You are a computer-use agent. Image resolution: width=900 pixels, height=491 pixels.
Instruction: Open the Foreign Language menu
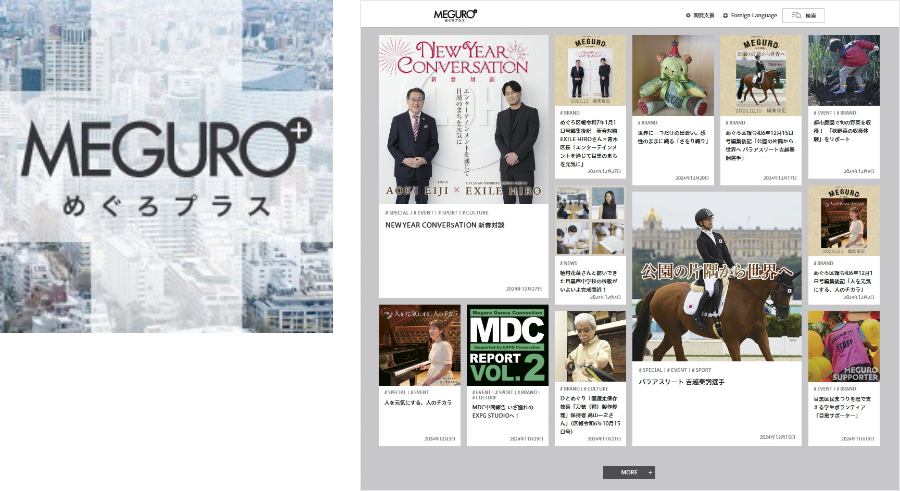[x=752, y=15]
